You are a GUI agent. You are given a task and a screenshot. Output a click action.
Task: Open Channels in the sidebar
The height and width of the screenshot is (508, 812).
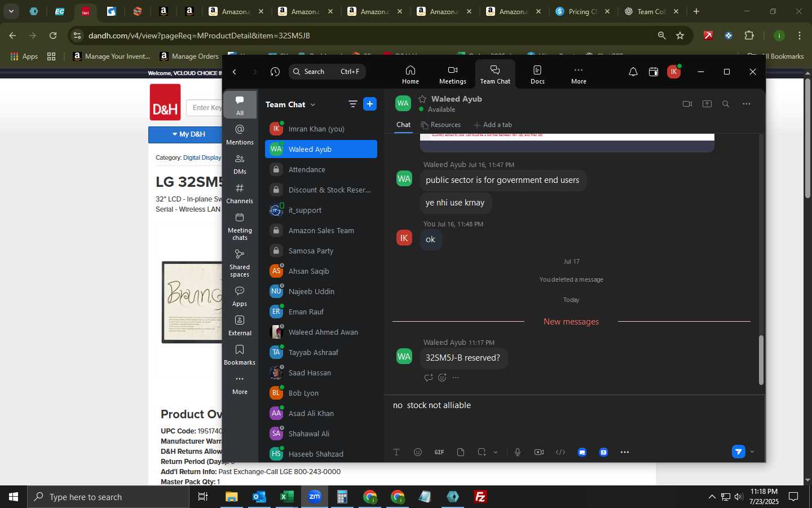pyautogui.click(x=240, y=194)
